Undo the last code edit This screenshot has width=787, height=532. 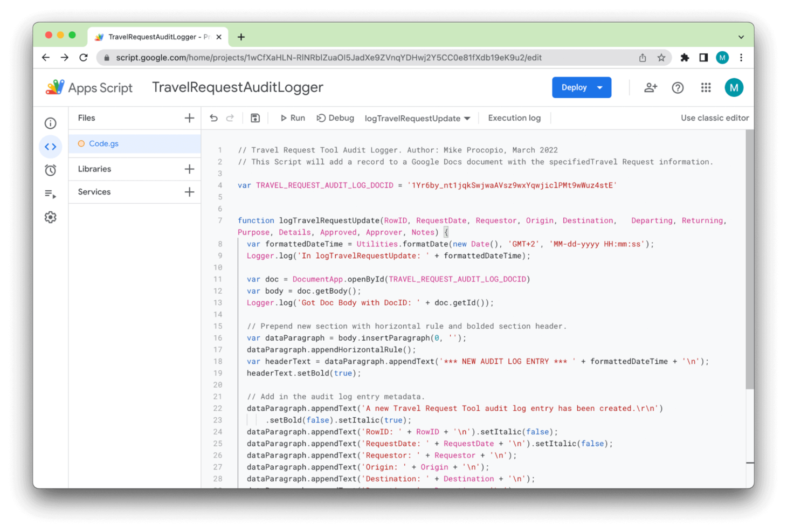click(x=213, y=118)
